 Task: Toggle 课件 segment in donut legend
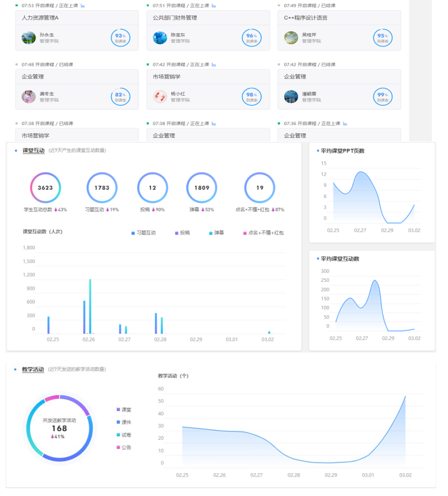(124, 422)
